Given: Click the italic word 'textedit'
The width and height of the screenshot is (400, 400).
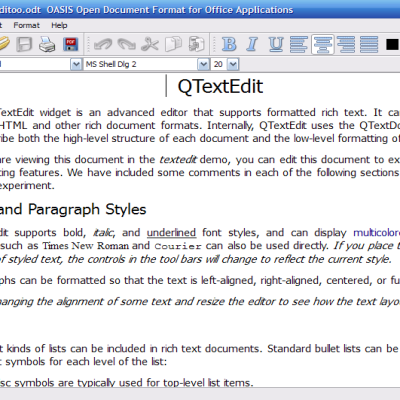Looking at the screenshot, I should pos(178,160).
